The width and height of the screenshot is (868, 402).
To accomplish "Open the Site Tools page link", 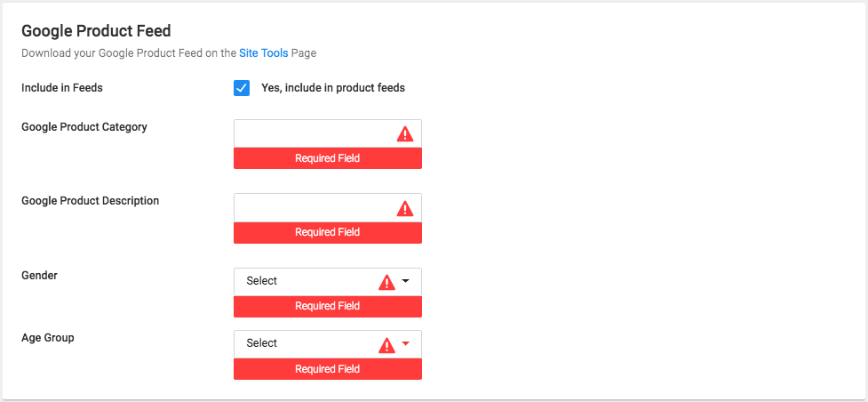I will (264, 53).
